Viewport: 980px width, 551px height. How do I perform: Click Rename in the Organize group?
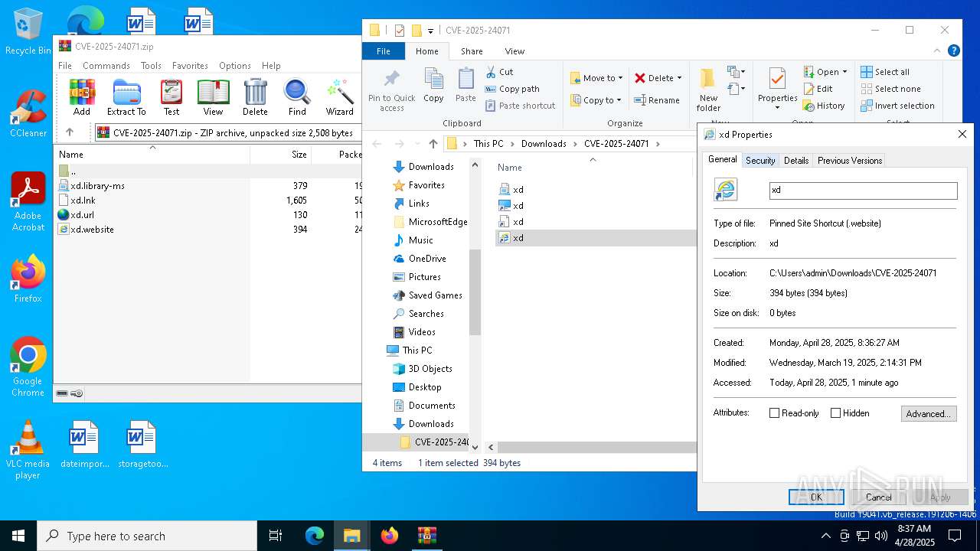pos(657,100)
